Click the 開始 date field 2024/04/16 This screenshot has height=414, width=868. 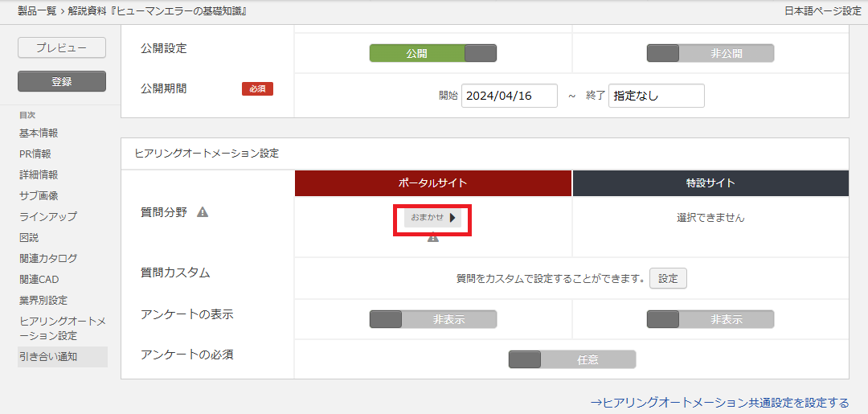[x=509, y=96]
